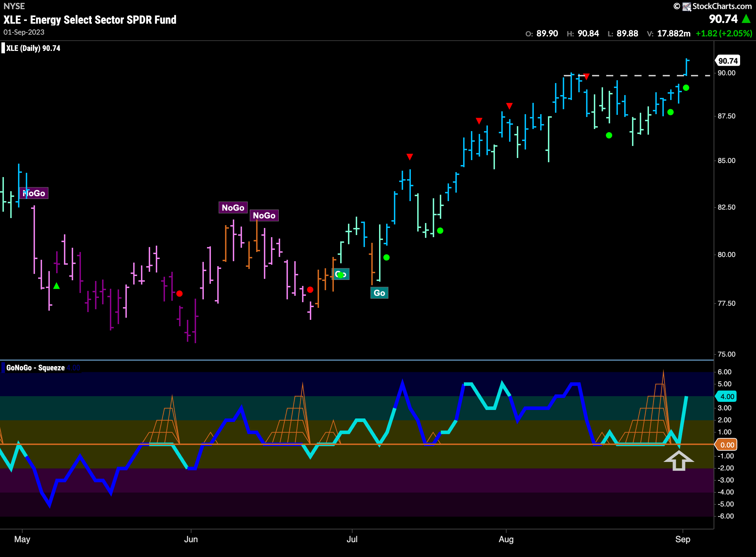Click the 82.50 price axis label

tap(727, 207)
